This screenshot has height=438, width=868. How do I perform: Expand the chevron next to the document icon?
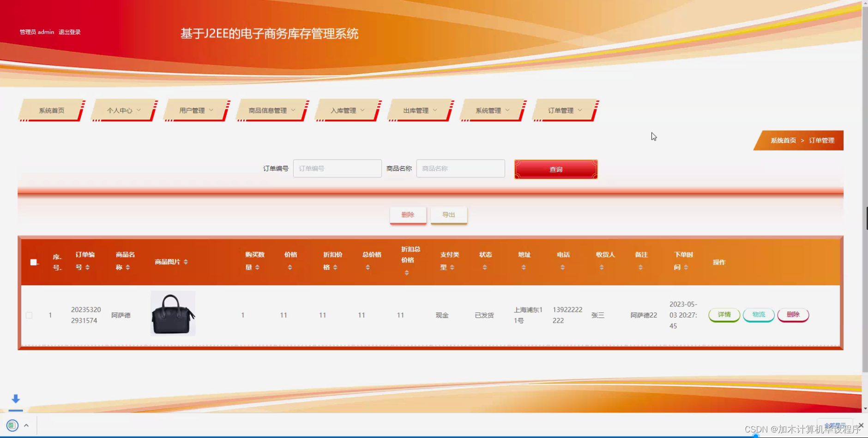(x=26, y=425)
